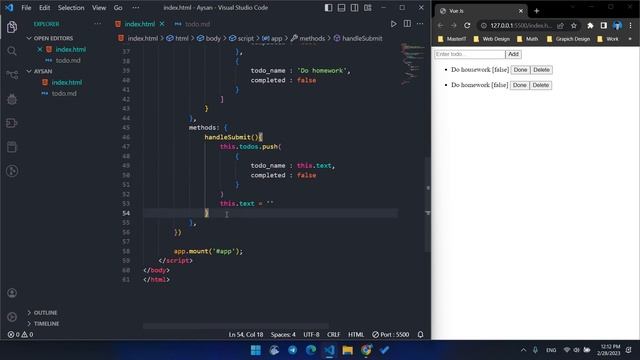Open the Search view in activity bar

click(x=12, y=51)
